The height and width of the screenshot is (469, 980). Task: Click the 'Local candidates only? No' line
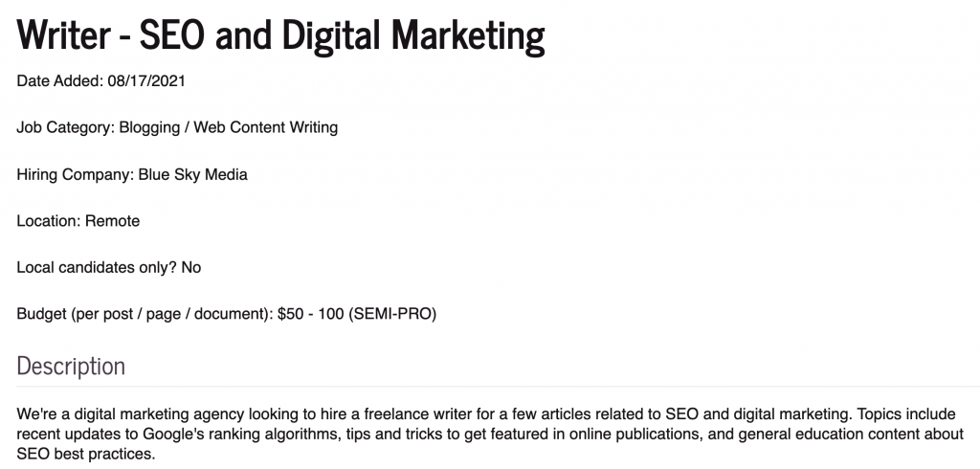109,268
